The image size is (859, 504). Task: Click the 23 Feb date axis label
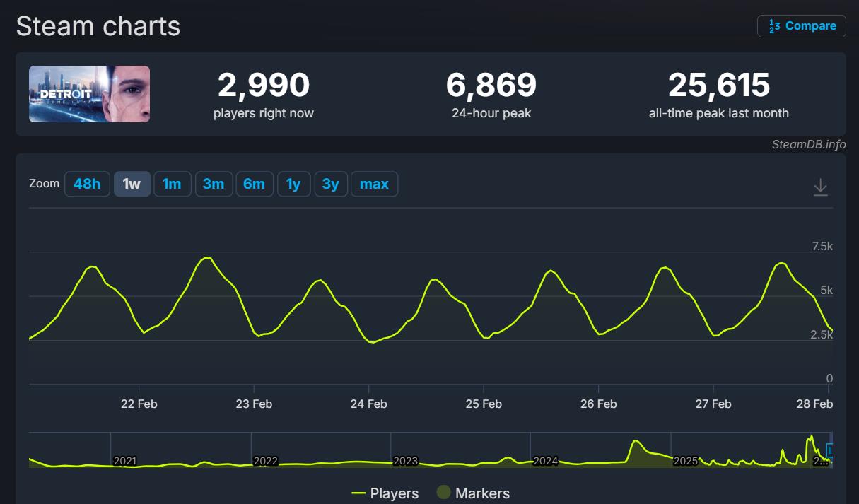(254, 404)
